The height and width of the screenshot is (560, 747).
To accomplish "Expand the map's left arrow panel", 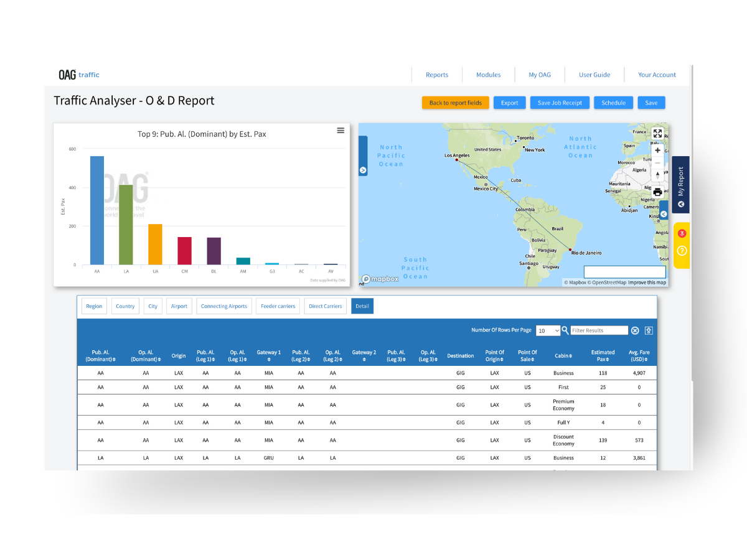I will coord(363,170).
